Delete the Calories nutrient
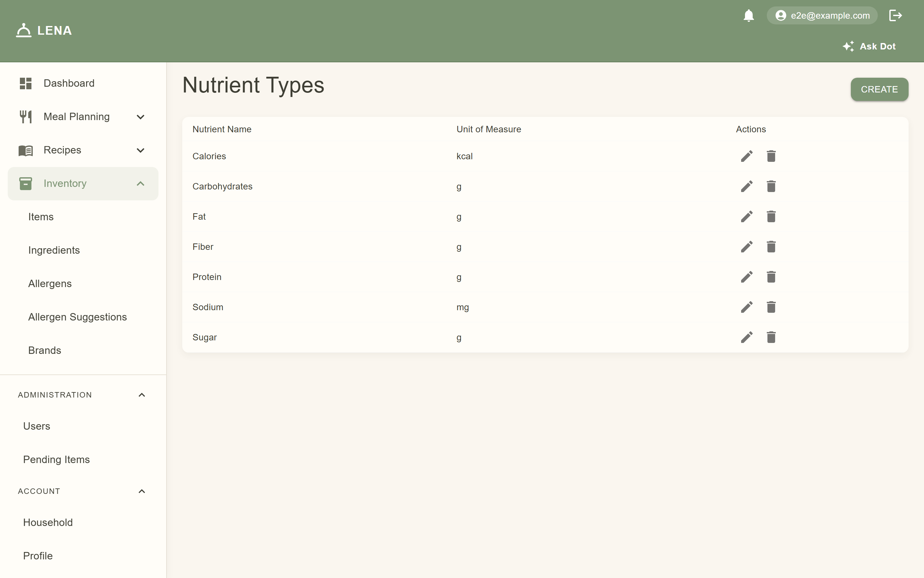The height and width of the screenshot is (578, 924). point(771,156)
